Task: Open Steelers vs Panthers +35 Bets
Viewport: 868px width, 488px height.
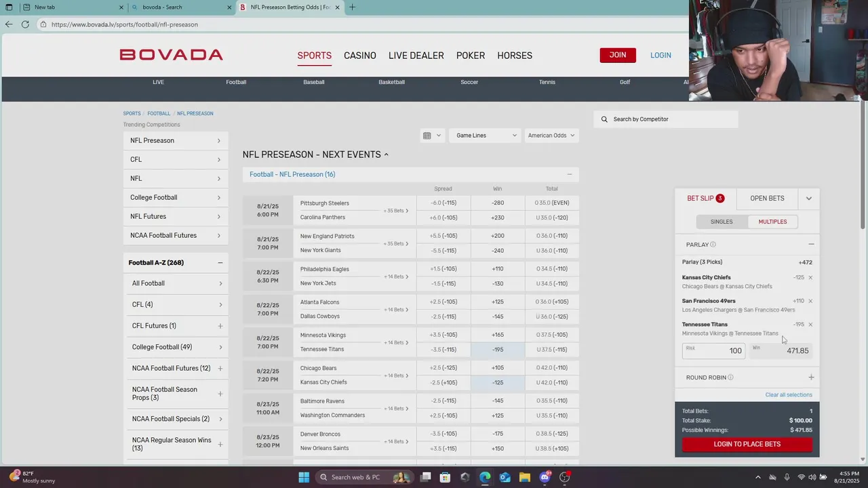Action: pyautogui.click(x=396, y=211)
